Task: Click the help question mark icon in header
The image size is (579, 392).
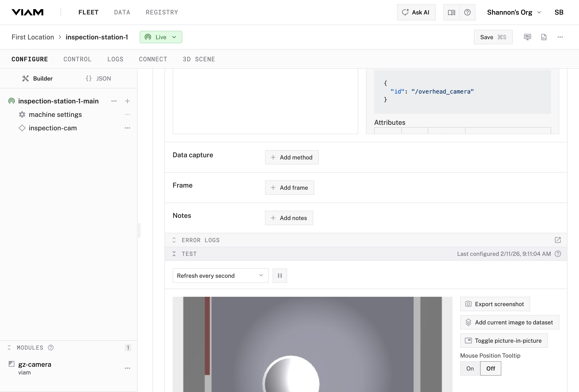Action: pyautogui.click(x=467, y=12)
